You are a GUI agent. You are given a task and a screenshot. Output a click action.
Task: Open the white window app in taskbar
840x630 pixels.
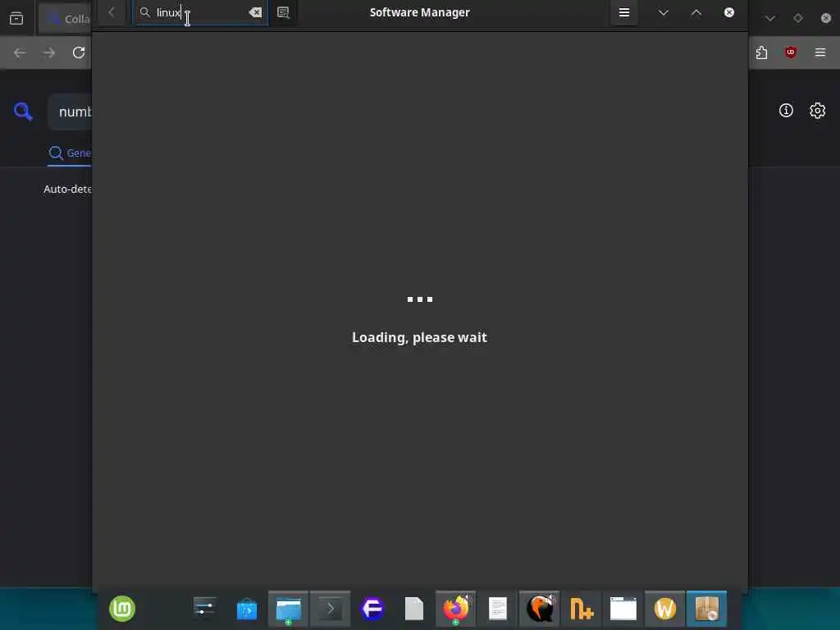click(x=623, y=609)
